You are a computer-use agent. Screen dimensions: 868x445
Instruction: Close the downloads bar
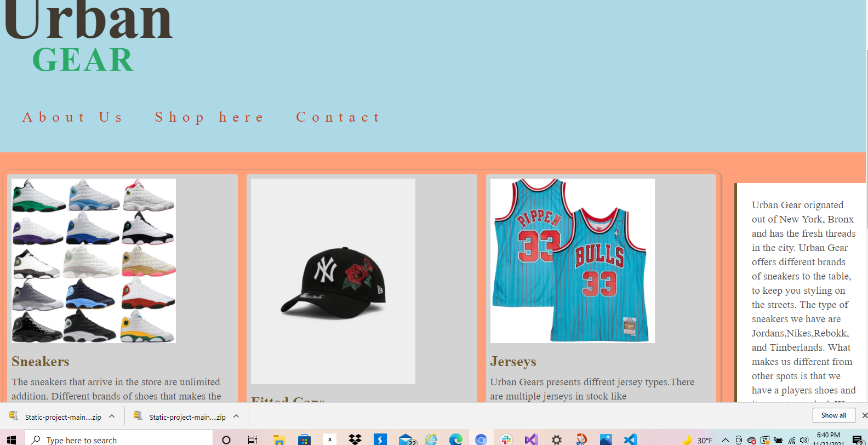coord(864,415)
